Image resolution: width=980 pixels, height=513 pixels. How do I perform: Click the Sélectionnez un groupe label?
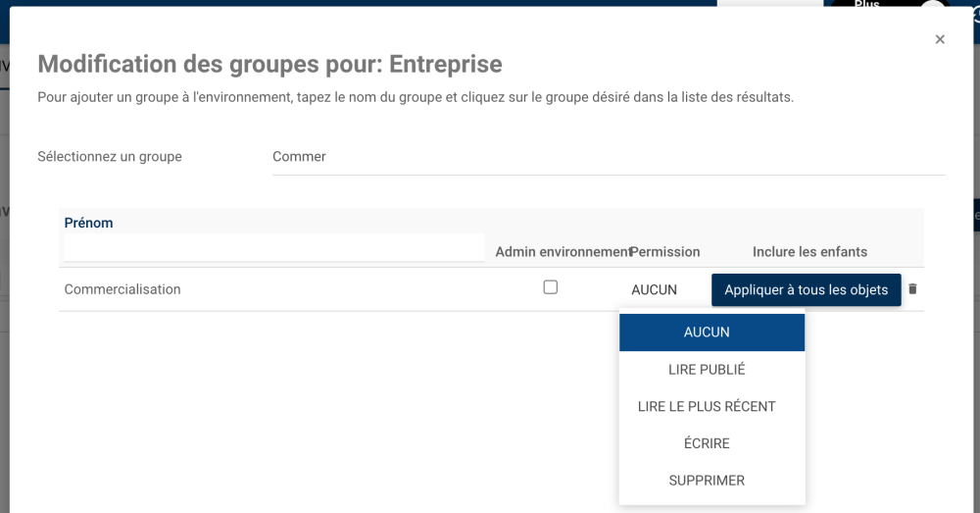point(110,157)
